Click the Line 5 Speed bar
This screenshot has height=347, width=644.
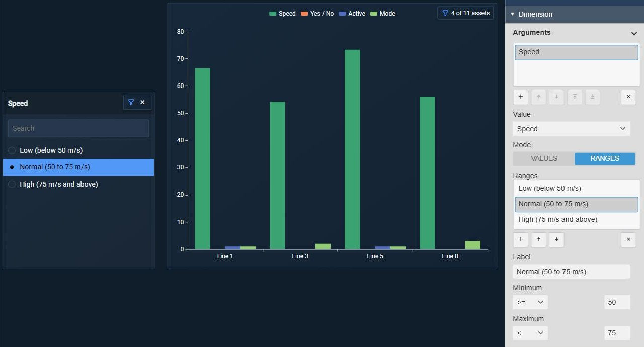coord(352,149)
